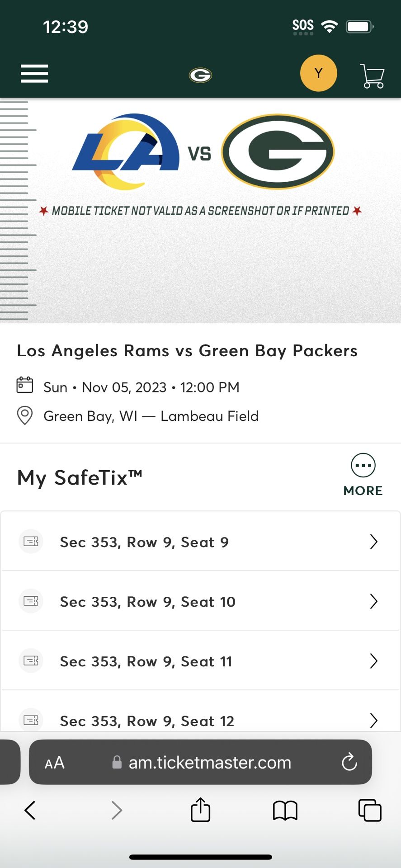Tap the ticket icon beside Seat 11

(x=31, y=661)
